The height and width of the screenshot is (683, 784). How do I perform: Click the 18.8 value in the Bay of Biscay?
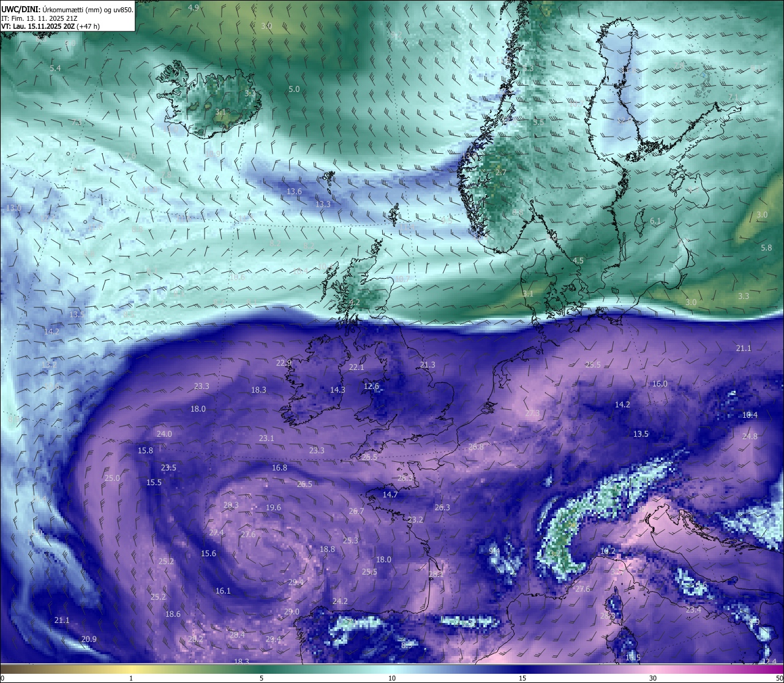coord(327,549)
